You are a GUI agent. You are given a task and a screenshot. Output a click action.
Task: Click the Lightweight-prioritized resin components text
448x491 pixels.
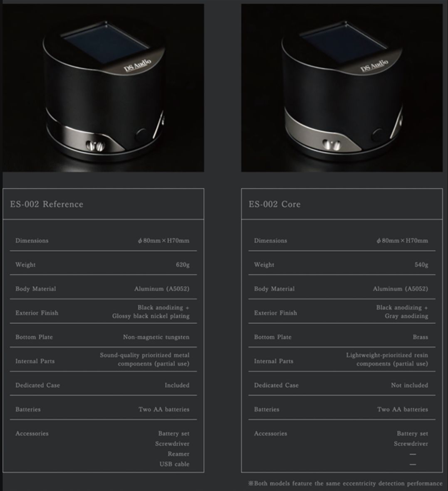point(387,359)
